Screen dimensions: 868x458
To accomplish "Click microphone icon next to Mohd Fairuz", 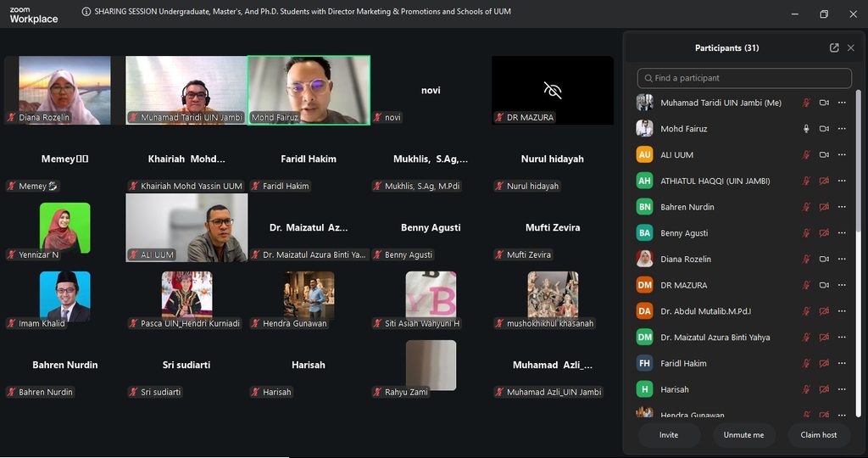I will tap(807, 129).
